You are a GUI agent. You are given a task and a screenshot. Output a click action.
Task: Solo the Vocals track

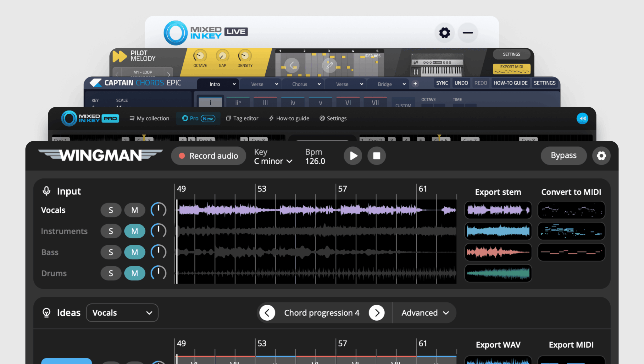pyautogui.click(x=111, y=210)
